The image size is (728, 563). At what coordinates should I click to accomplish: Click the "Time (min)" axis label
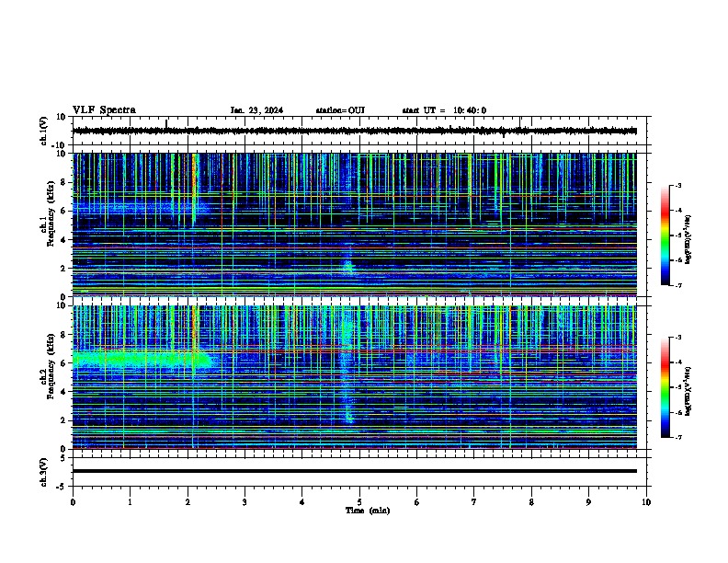pos(368,511)
